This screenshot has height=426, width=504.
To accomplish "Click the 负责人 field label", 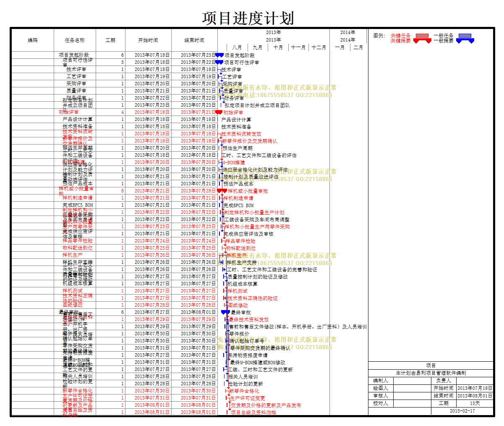I will (x=444, y=381).
